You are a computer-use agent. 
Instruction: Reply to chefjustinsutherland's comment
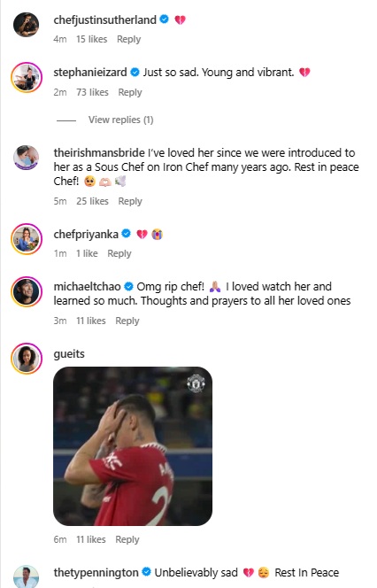(x=128, y=39)
